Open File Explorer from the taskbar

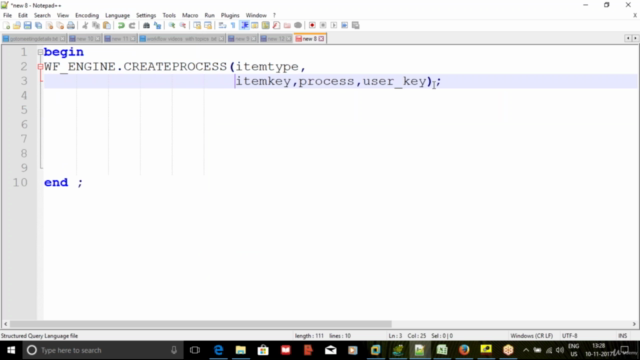[x=241, y=350]
